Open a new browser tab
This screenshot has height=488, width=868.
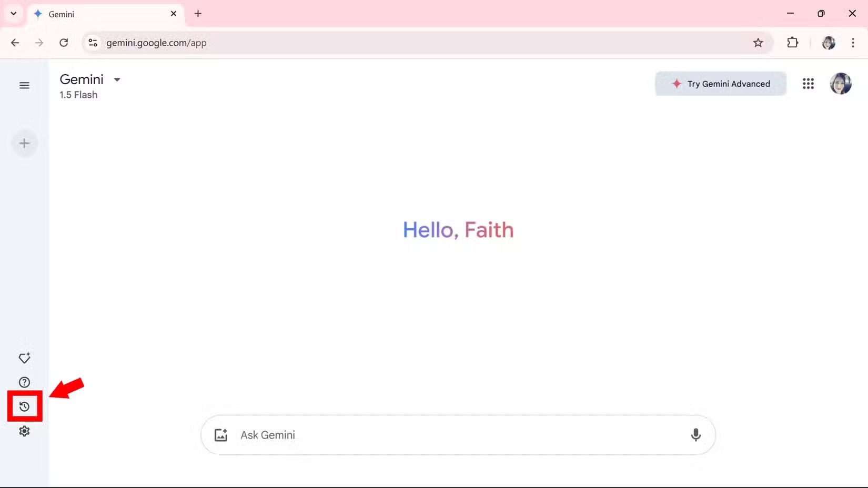tap(198, 14)
